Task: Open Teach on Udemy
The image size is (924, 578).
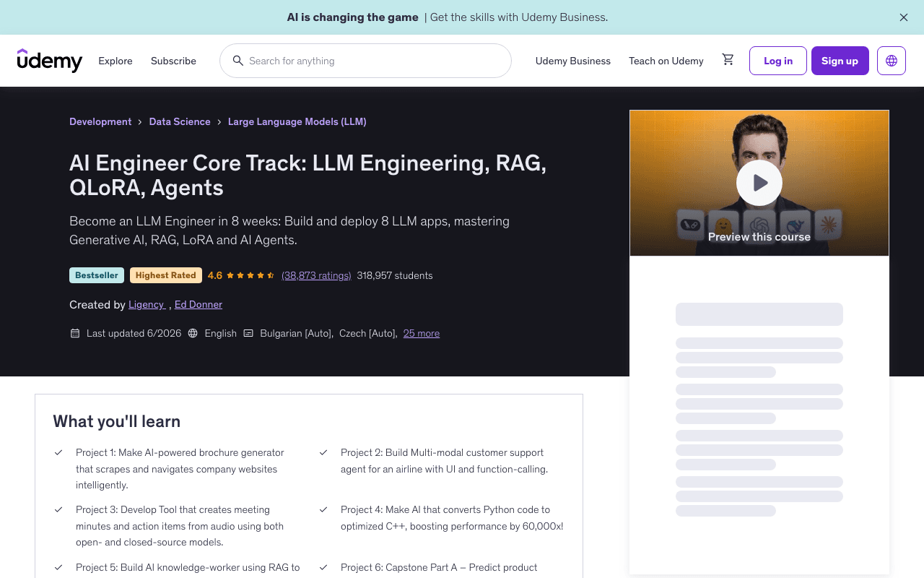Action: pyautogui.click(x=666, y=61)
